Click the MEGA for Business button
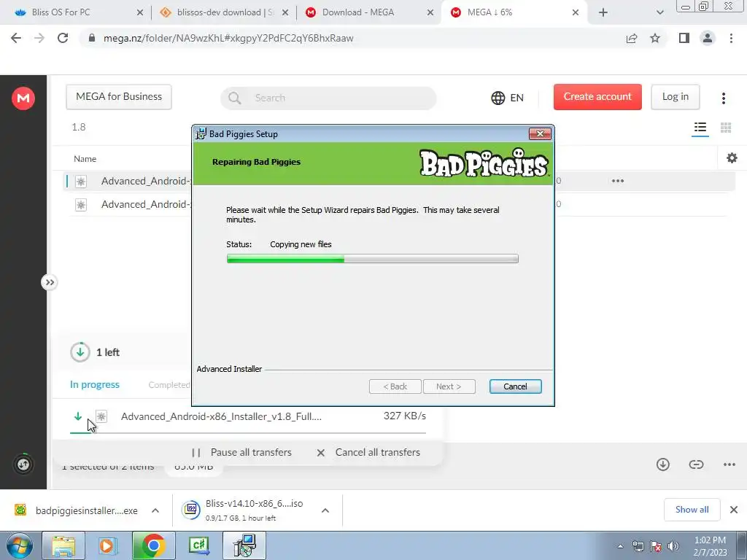The width and height of the screenshot is (747, 560). click(x=119, y=97)
